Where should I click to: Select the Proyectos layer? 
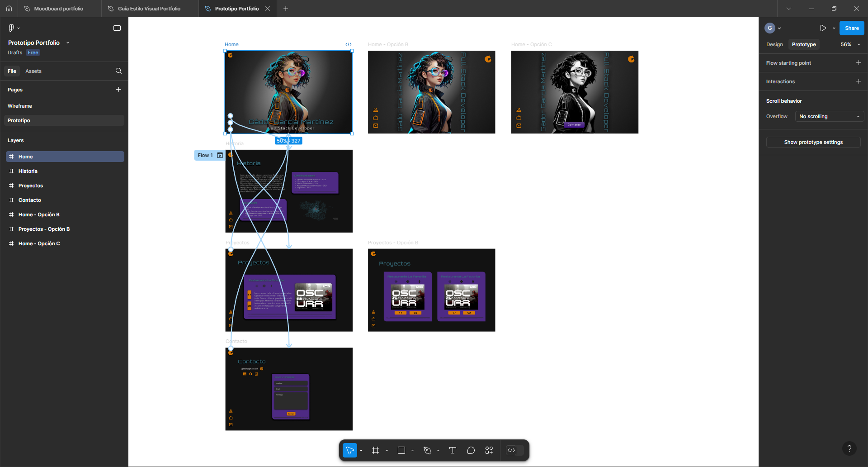coord(65,186)
